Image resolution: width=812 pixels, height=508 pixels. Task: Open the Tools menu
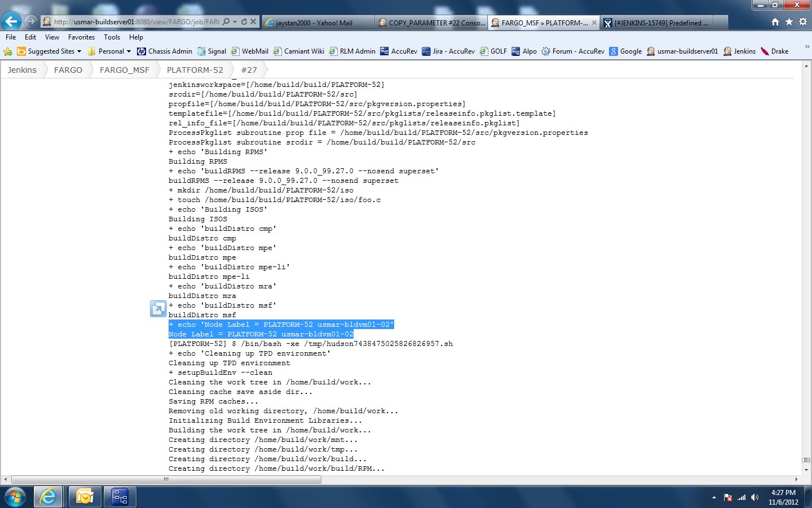[112, 37]
